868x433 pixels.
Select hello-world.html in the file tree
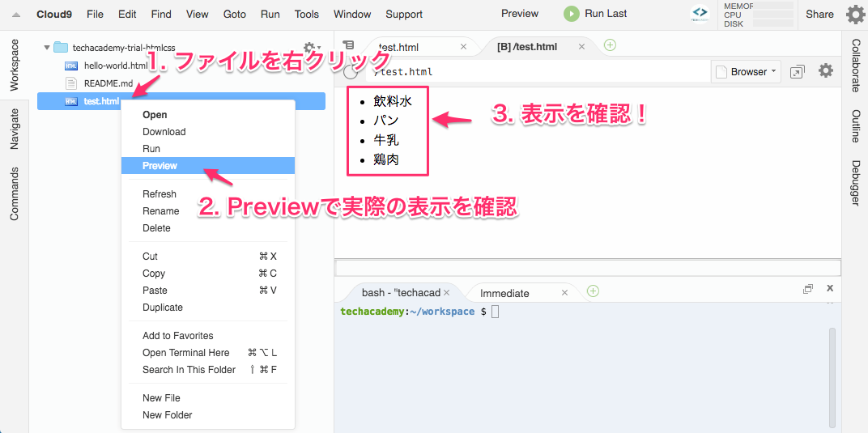pos(115,66)
